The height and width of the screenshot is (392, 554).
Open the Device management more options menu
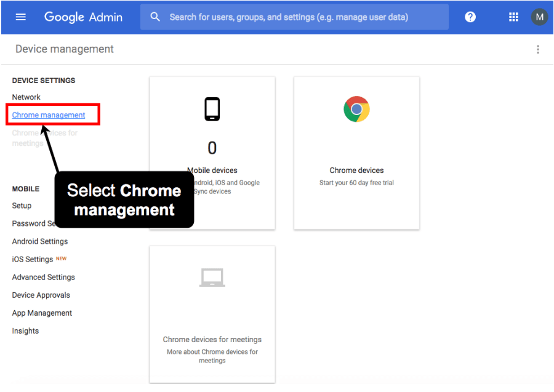point(538,49)
